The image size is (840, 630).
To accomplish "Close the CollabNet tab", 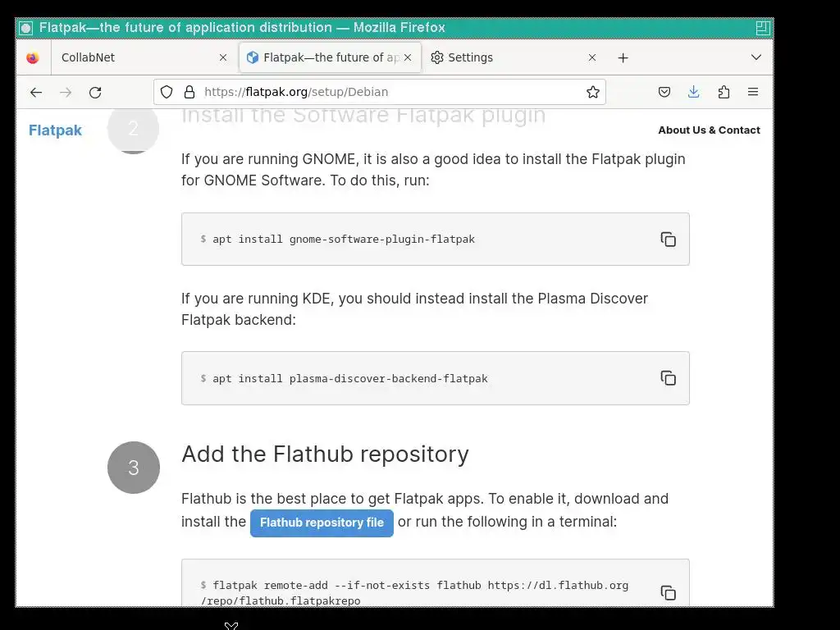I will (223, 57).
